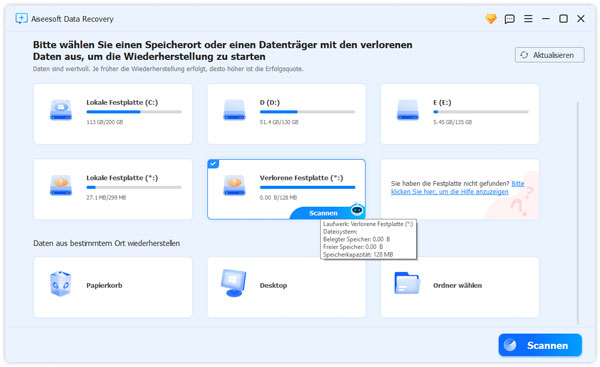Click the Ordner wählen label
Viewport: 600px width, 367px height.
(457, 285)
